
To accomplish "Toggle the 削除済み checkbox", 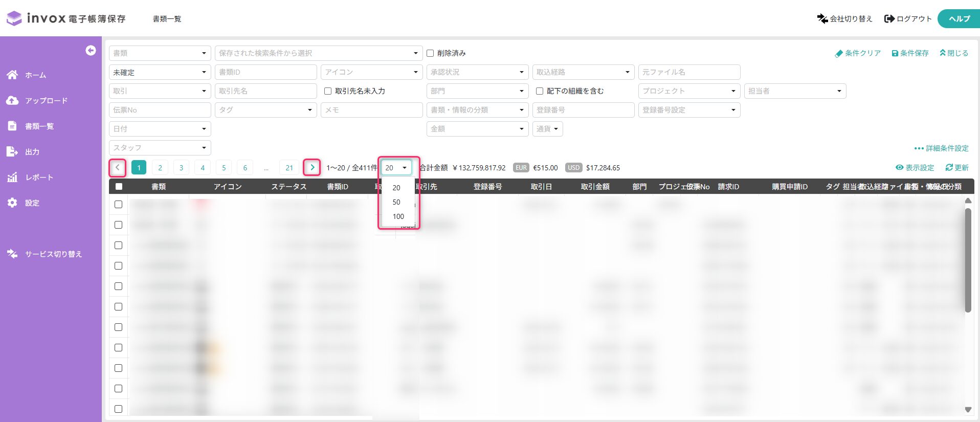I will coord(430,53).
